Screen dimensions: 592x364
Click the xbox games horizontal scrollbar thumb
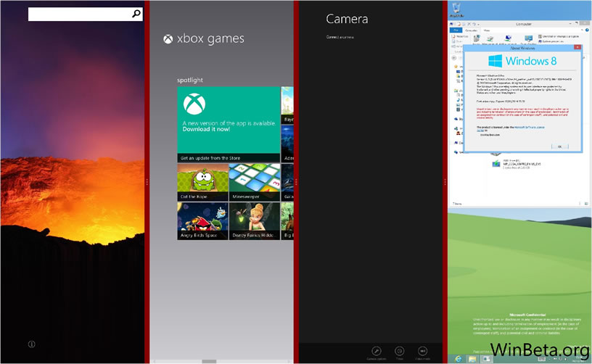(209, 361)
